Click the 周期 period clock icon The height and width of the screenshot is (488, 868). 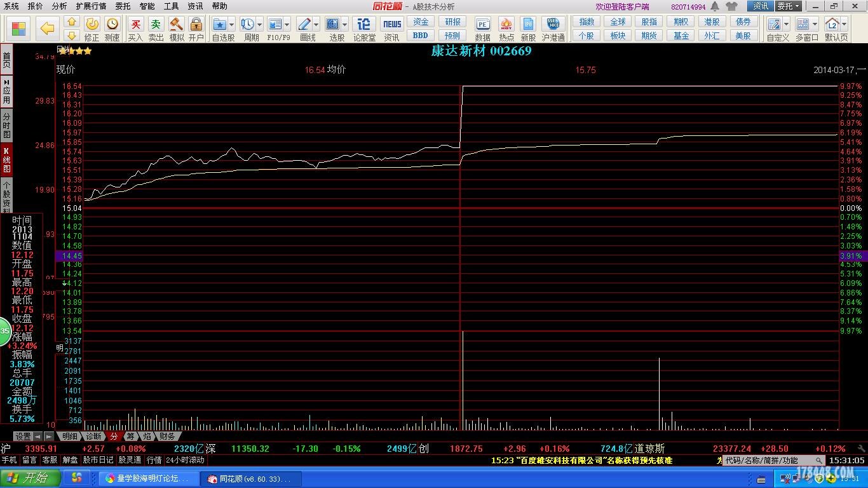(247, 24)
